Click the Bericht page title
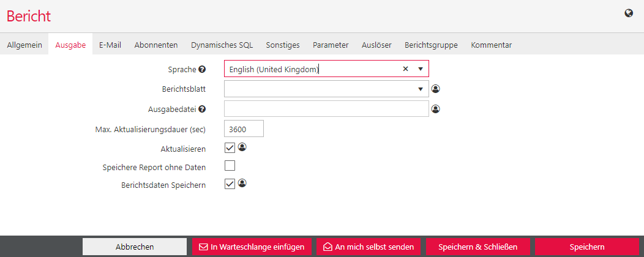The width and height of the screenshot is (644, 257). coord(29,16)
